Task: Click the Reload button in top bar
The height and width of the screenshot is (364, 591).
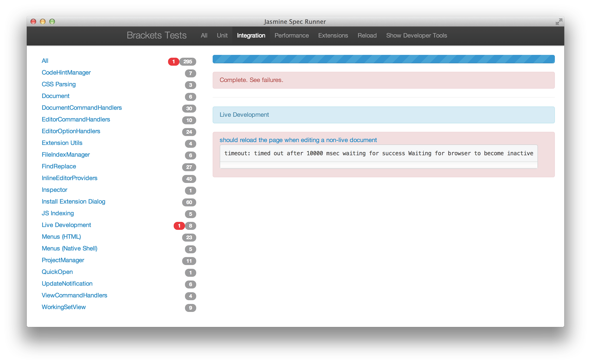Action: click(x=366, y=35)
